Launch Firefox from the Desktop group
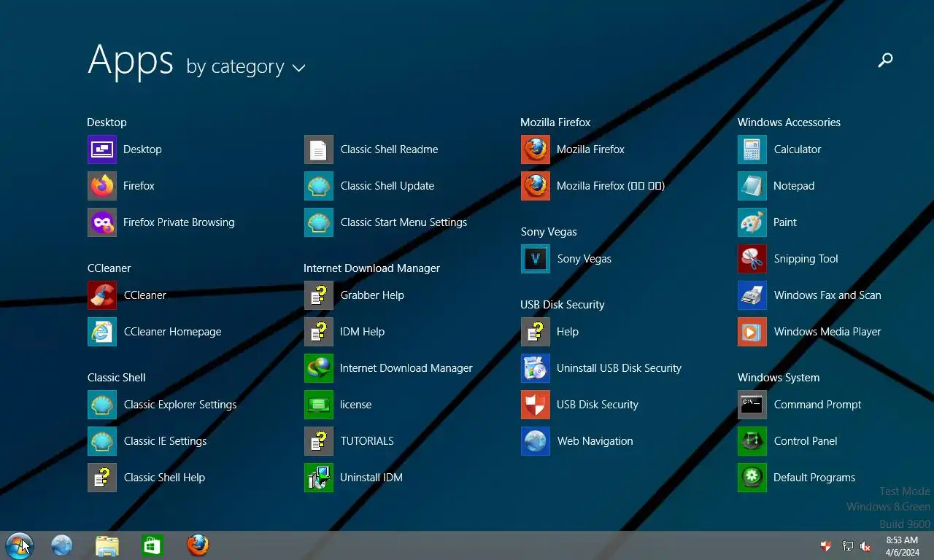 pos(102,186)
